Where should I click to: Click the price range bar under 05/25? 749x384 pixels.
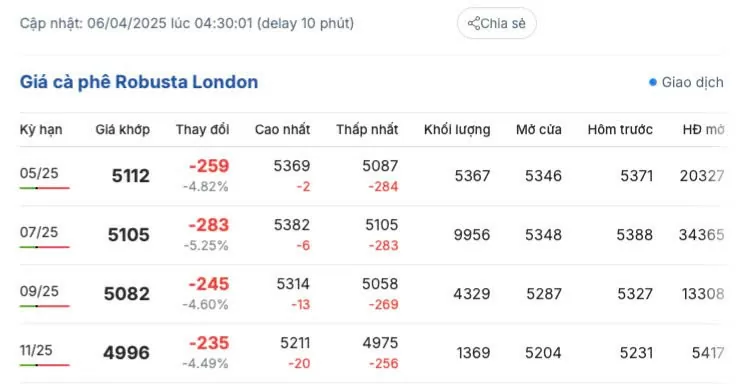click(44, 188)
